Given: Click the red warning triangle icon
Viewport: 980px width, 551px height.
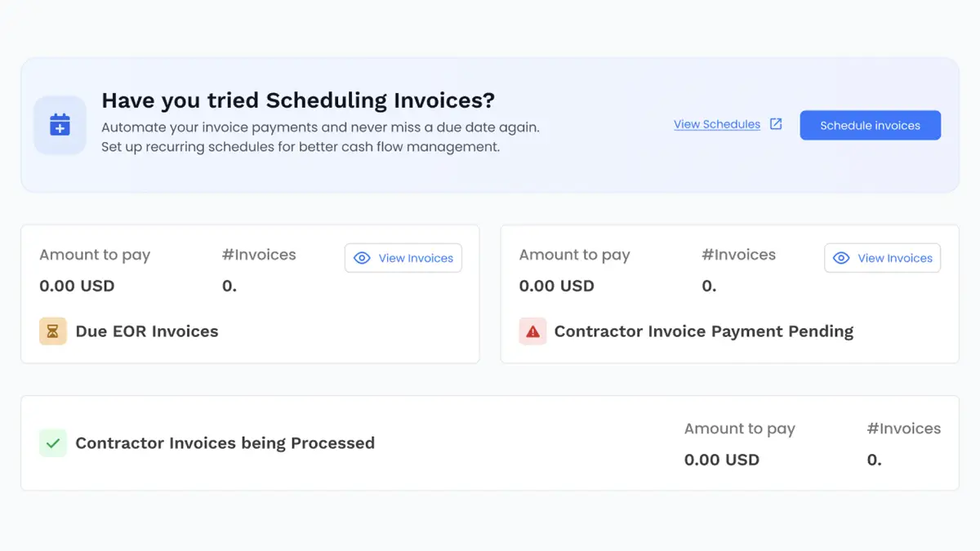Looking at the screenshot, I should (532, 331).
